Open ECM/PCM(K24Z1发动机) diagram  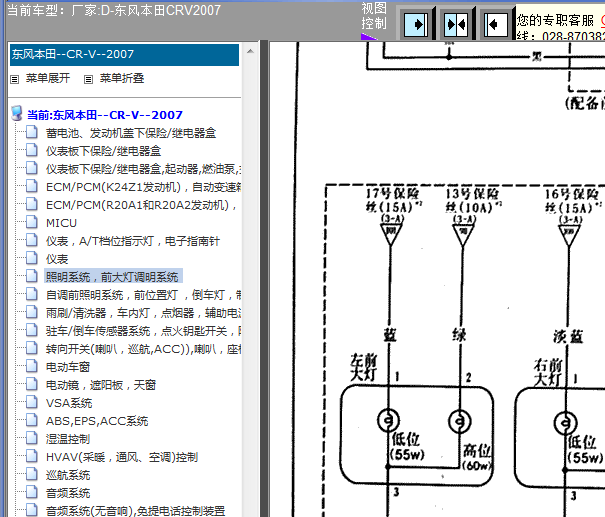(x=144, y=187)
